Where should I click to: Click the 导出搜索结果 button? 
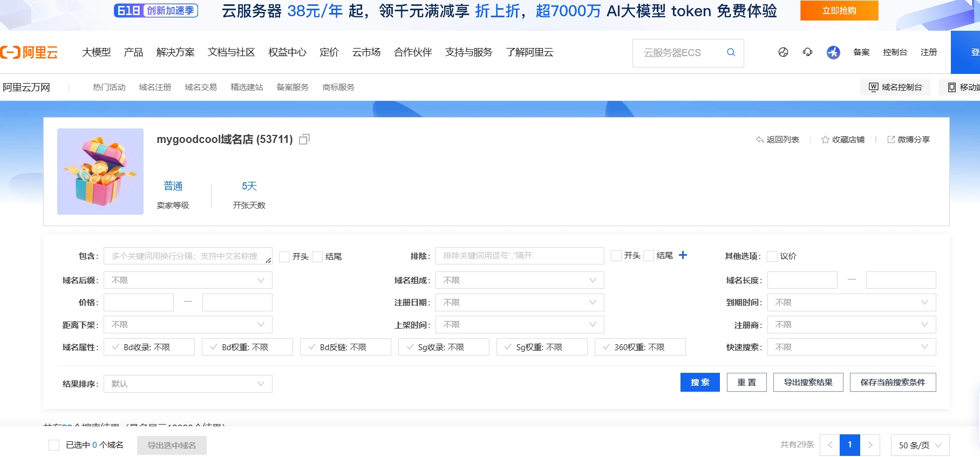point(808,383)
